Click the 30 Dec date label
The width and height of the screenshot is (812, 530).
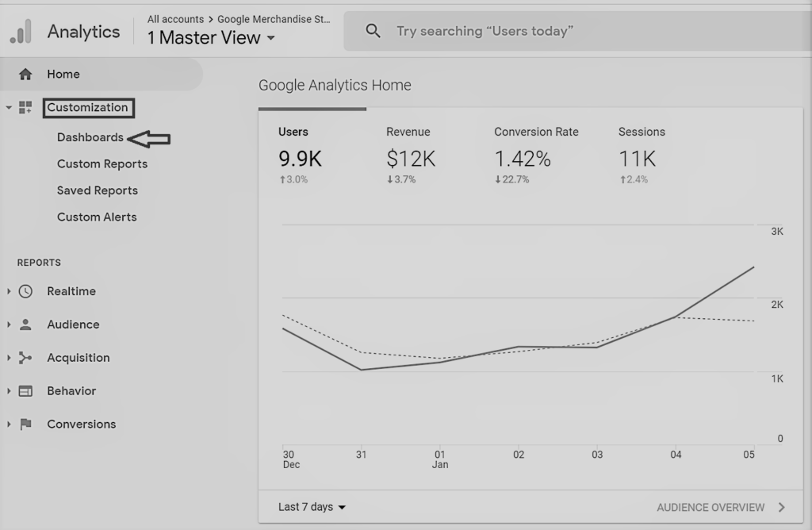[291, 459]
